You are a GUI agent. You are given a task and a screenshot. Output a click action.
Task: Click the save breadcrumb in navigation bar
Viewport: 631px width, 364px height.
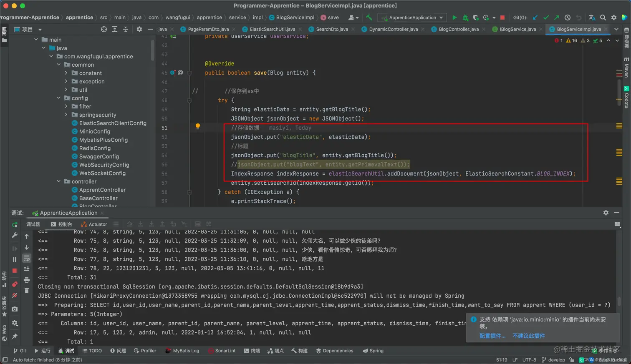[330, 18]
